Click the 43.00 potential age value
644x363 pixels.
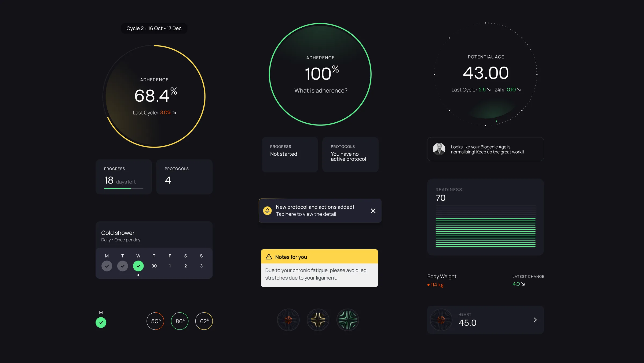click(486, 73)
